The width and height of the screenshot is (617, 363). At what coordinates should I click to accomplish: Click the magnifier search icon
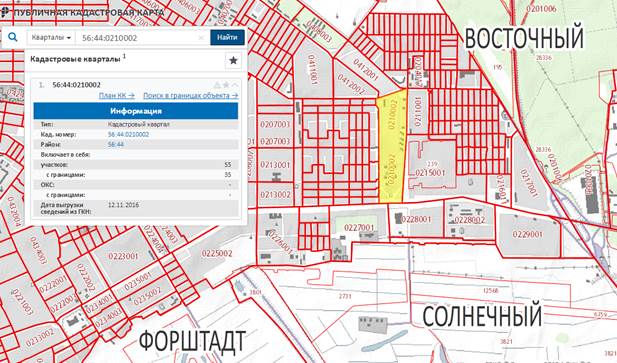(x=13, y=37)
